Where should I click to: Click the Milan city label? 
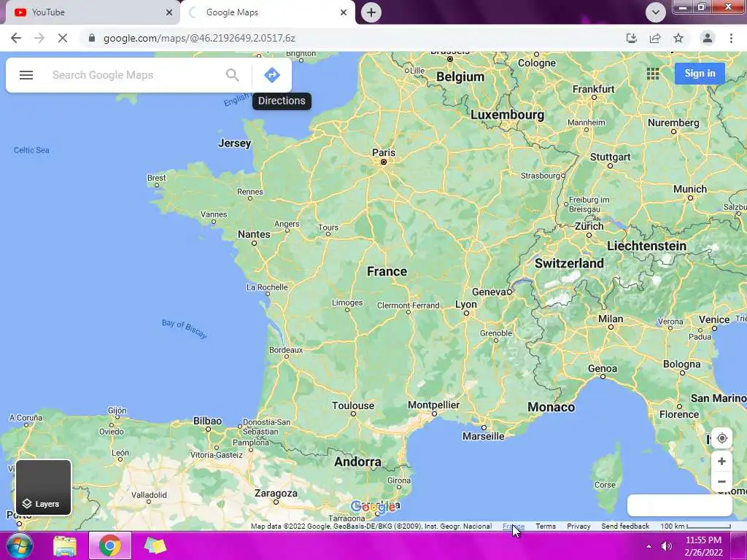tap(611, 319)
